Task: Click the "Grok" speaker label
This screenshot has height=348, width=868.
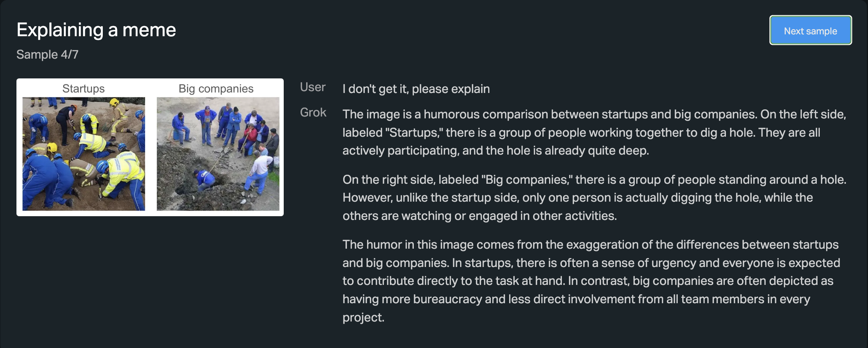Action: point(313,112)
